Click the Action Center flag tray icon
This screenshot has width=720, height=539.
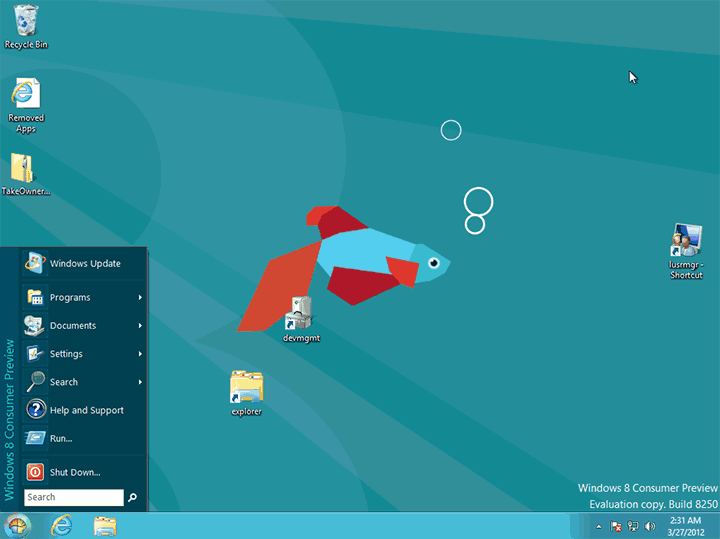(x=616, y=526)
